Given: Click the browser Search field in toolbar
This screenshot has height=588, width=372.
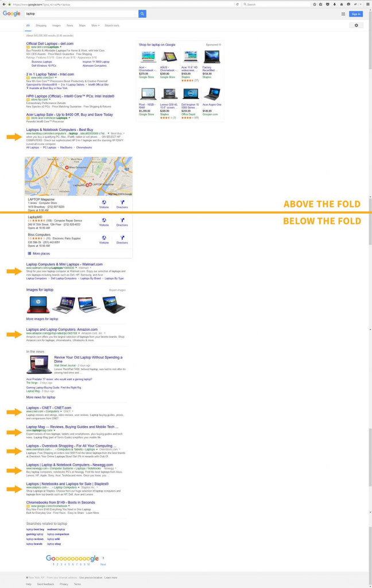Looking at the screenshot, I should tap(277, 5).
